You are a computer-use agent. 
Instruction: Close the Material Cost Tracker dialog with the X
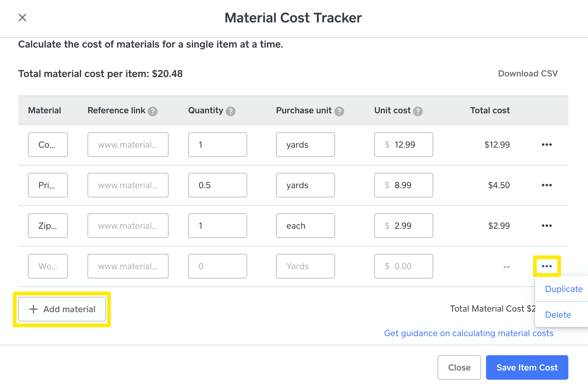(x=22, y=17)
